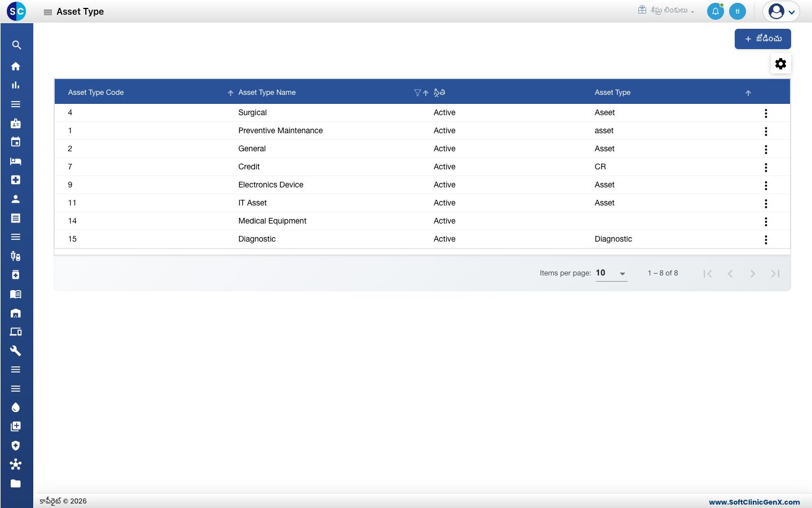Expand items per page dropdown
812x508 pixels.
pyautogui.click(x=612, y=273)
